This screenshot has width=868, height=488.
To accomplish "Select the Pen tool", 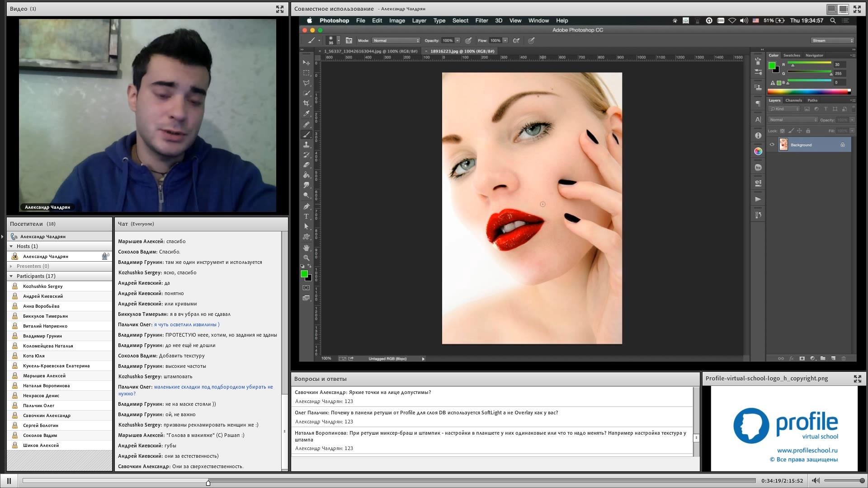I will (307, 206).
